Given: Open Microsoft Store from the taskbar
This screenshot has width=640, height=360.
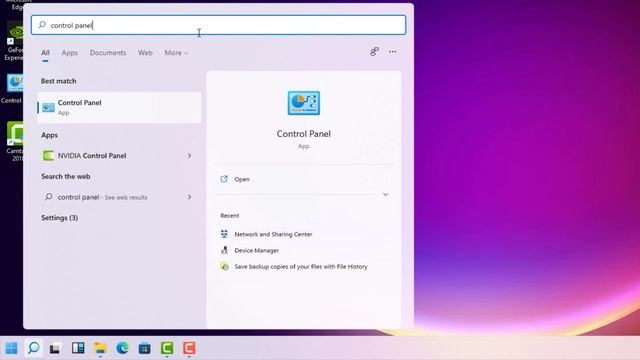Looking at the screenshot, I should (144, 348).
